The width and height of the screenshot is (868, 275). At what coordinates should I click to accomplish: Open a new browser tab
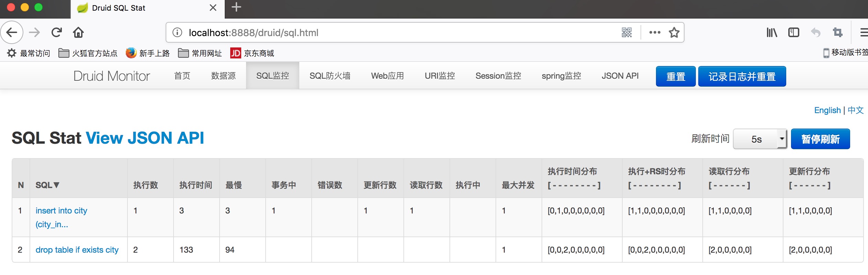coord(236,7)
